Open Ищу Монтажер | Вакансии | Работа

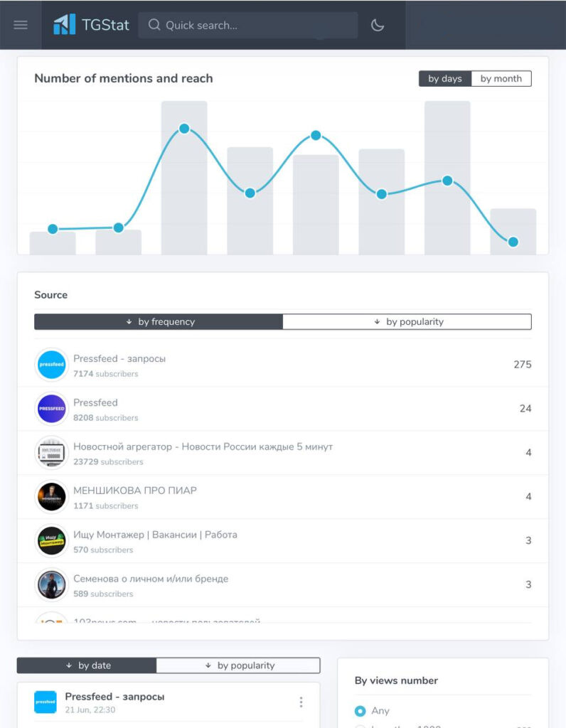tap(155, 535)
